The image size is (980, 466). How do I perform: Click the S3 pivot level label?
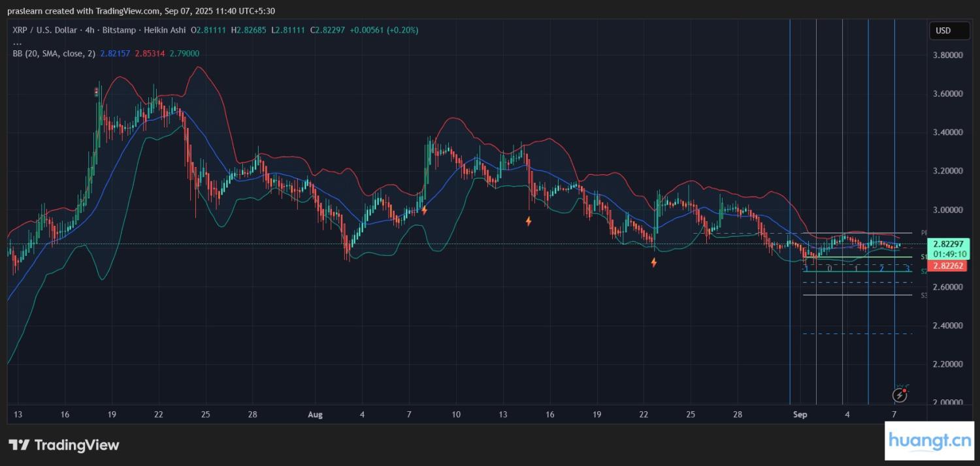point(924,296)
